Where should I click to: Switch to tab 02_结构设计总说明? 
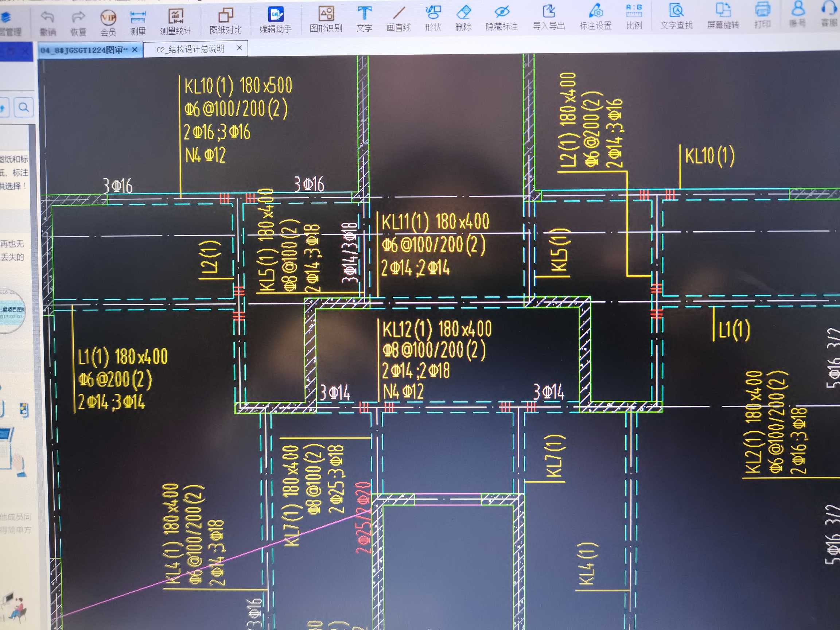click(191, 49)
